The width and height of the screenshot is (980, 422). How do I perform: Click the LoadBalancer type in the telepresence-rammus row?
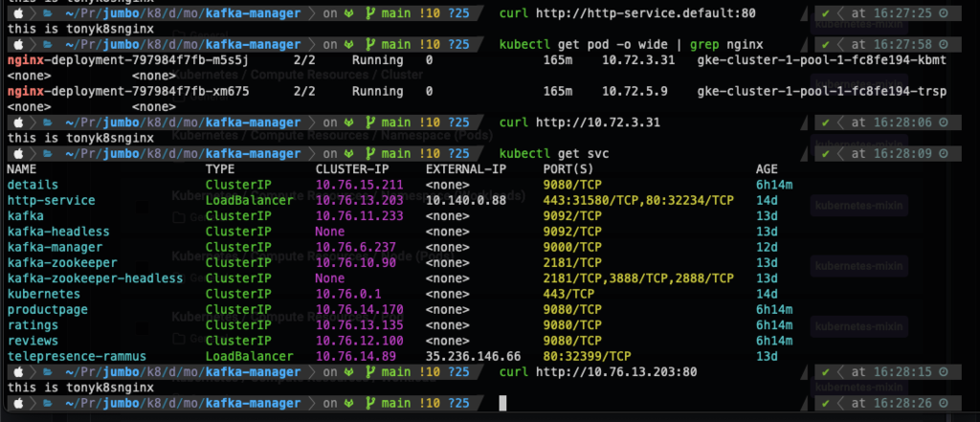250,356
